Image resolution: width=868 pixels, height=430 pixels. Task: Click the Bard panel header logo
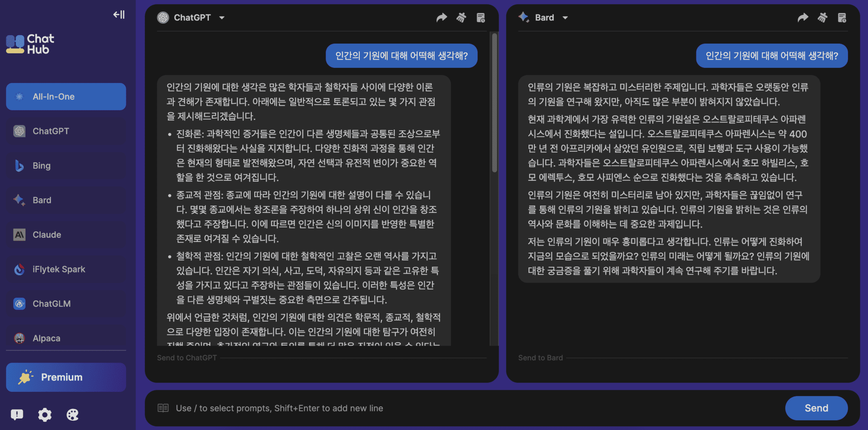[524, 17]
